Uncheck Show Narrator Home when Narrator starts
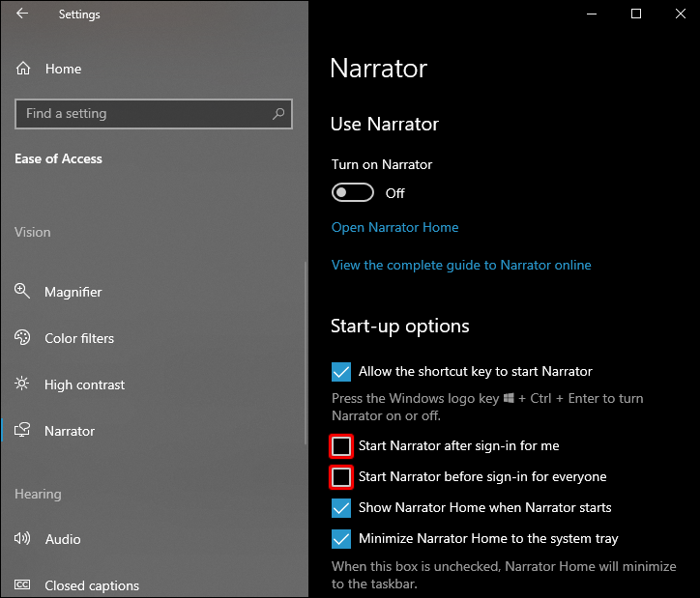This screenshot has width=700, height=598. pos(341,508)
